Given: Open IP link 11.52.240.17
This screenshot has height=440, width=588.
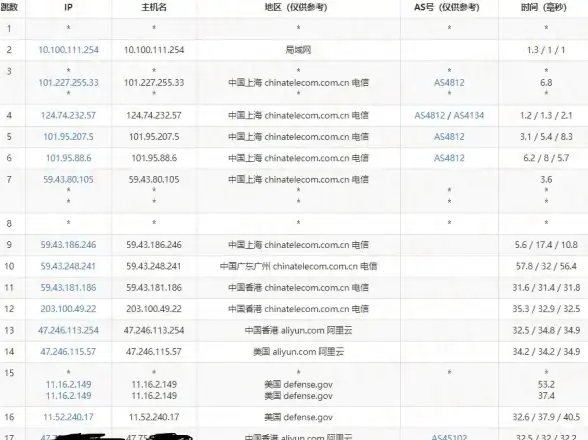Looking at the screenshot, I should 68,417.
